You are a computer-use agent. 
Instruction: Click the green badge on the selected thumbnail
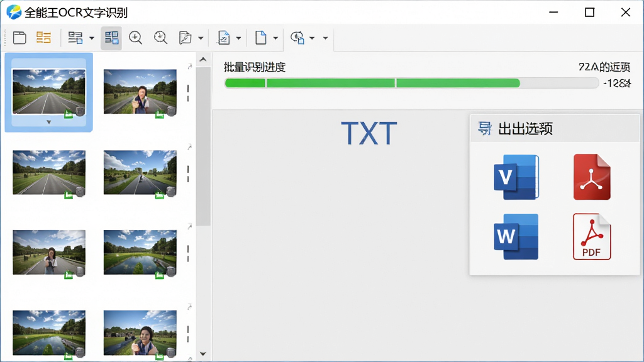(69, 114)
